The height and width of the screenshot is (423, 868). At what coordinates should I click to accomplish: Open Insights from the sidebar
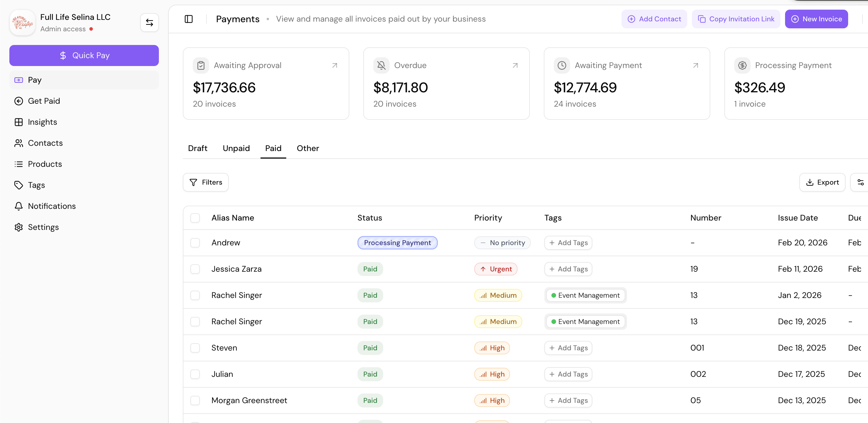(42, 122)
